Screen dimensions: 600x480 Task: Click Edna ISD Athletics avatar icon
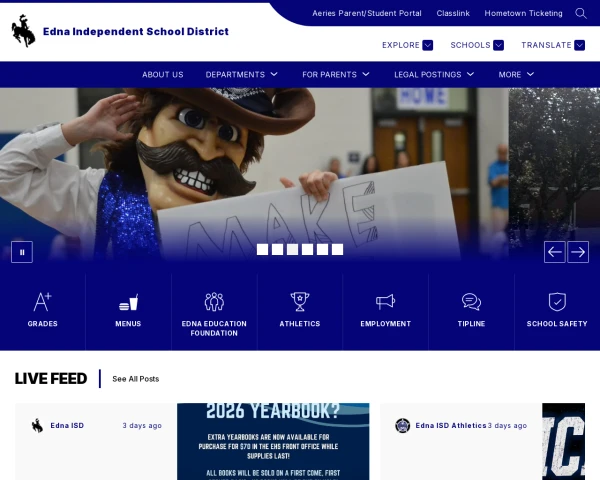(x=403, y=425)
